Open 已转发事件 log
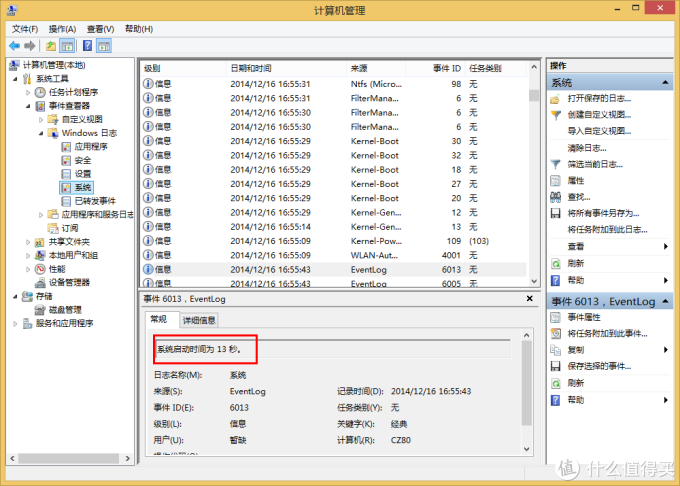This screenshot has width=680, height=486. [88, 201]
